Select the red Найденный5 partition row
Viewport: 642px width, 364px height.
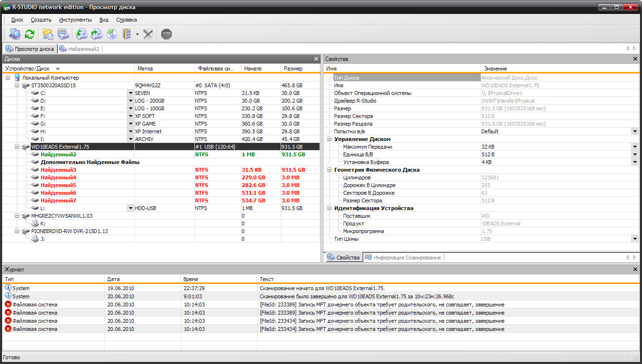tap(161, 185)
